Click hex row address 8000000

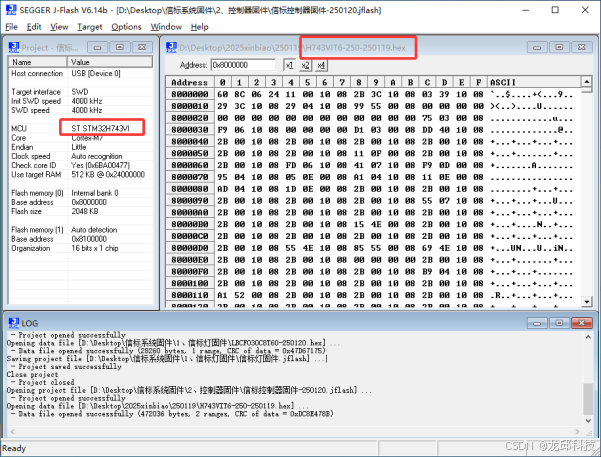point(189,94)
